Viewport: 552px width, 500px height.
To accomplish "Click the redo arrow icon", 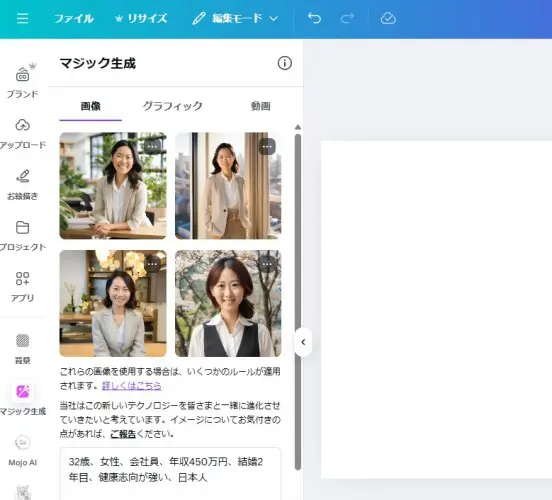I will point(347,18).
